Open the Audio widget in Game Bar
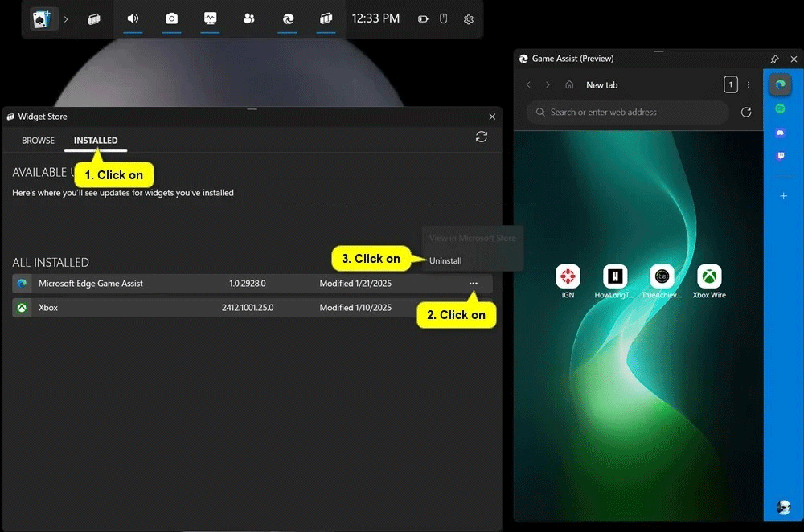This screenshot has width=804, height=532. pyautogui.click(x=133, y=18)
